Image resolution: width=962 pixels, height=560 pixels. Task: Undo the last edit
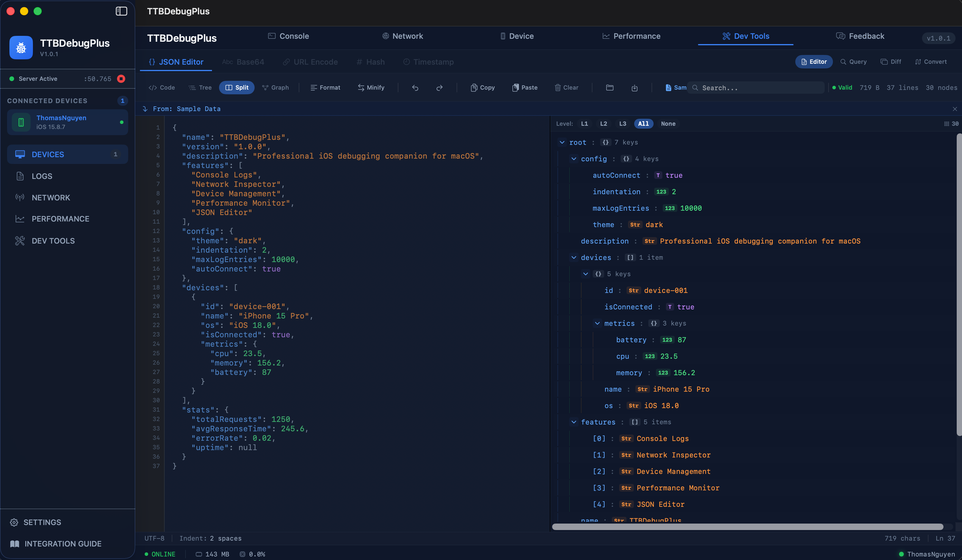[415, 87]
